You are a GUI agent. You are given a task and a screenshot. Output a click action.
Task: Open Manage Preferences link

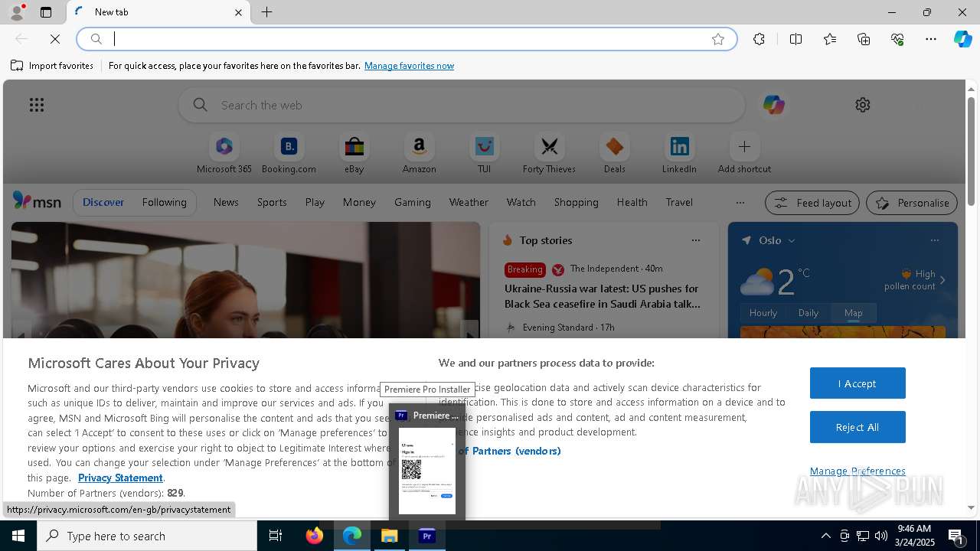pos(857,471)
